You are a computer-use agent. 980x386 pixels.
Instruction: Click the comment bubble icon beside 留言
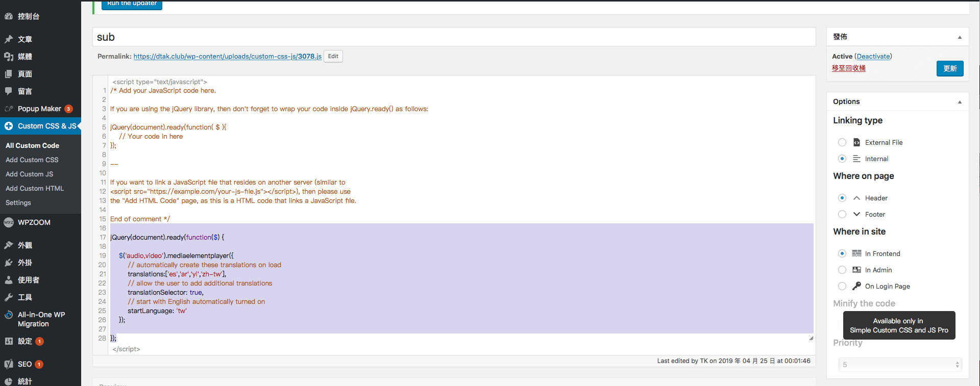[x=9, y=91]
